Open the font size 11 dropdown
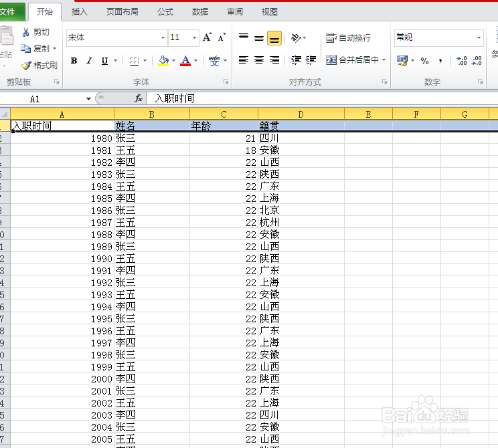Image resolution: width=498 pixels, height=448 pixels. 194,37
